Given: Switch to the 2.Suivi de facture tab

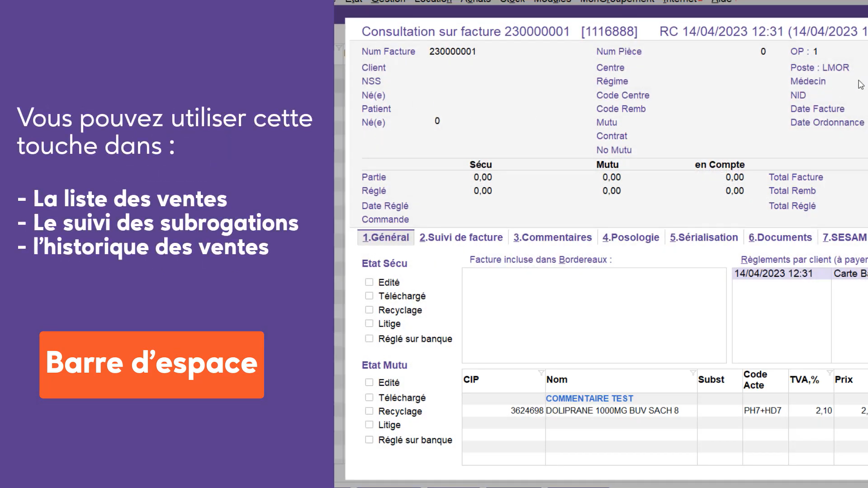Looking at the screenshot, I should coord(460,237).
